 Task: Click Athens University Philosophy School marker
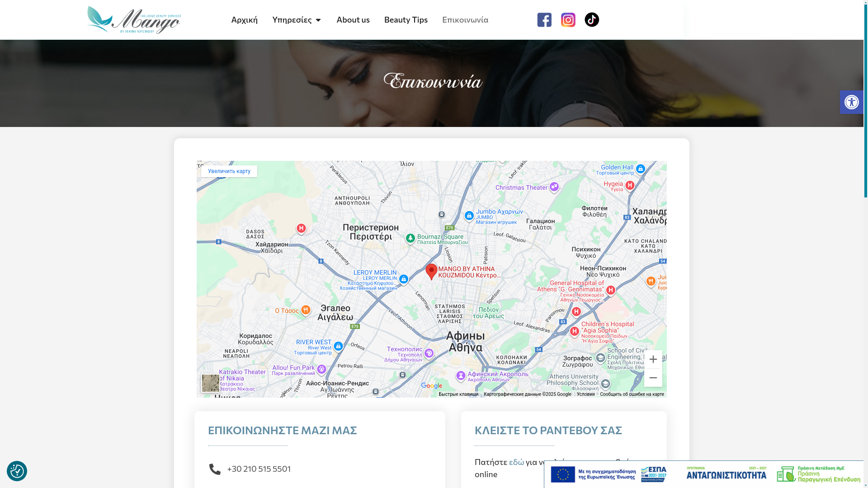click(x=605, y=384)
